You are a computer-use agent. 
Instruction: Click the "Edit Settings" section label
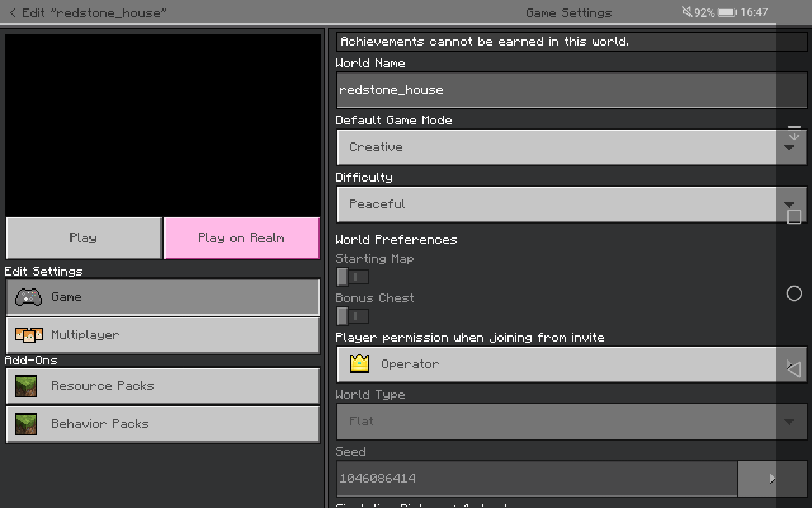(44, 272)
